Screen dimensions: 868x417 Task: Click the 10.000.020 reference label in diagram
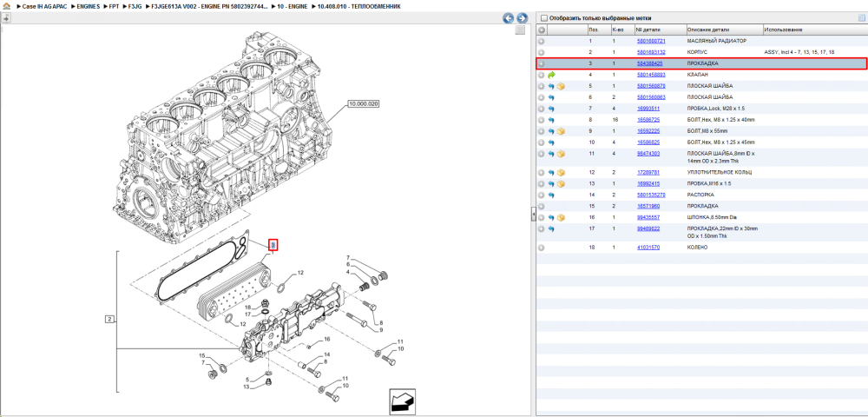click(363, 103)
